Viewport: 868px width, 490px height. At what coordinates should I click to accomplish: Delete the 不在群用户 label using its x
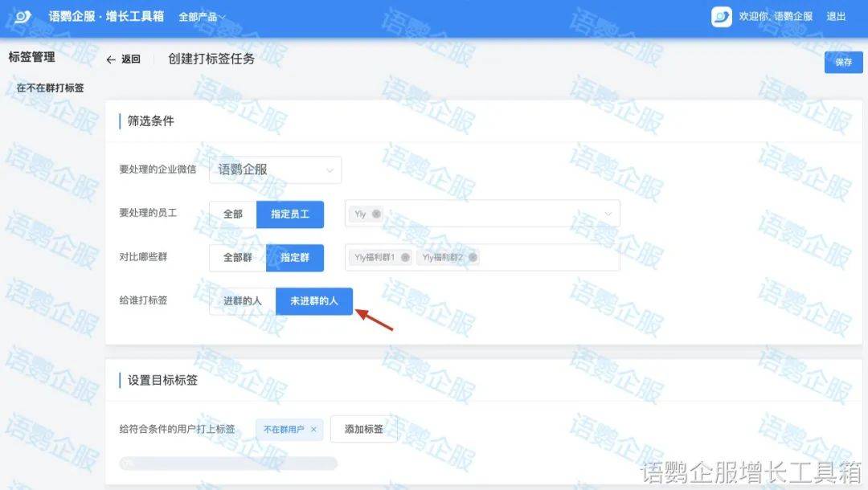click(314, 429)
